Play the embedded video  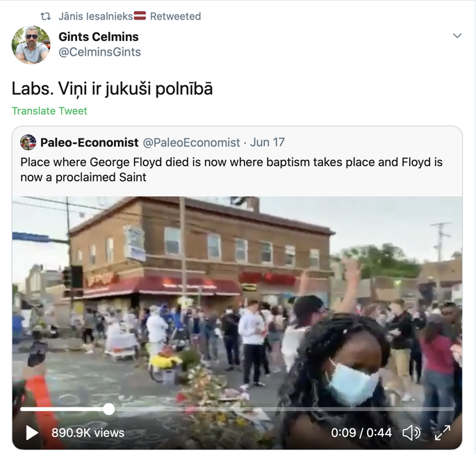[x=31, y=432]
